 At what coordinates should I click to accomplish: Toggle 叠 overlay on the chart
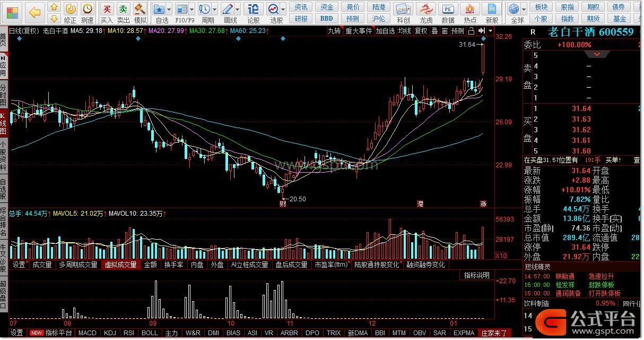pyautogui.click(x=434, y=31)
